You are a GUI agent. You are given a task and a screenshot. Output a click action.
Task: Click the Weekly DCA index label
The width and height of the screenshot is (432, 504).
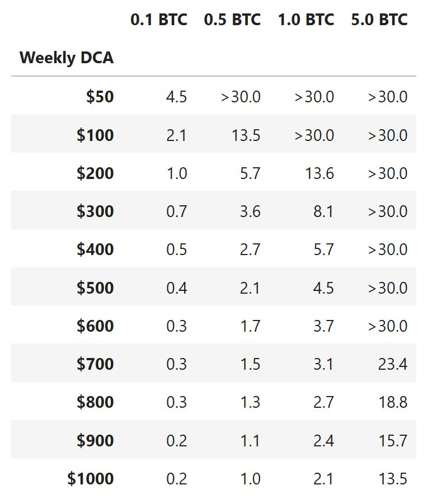(x=67, y=58)
